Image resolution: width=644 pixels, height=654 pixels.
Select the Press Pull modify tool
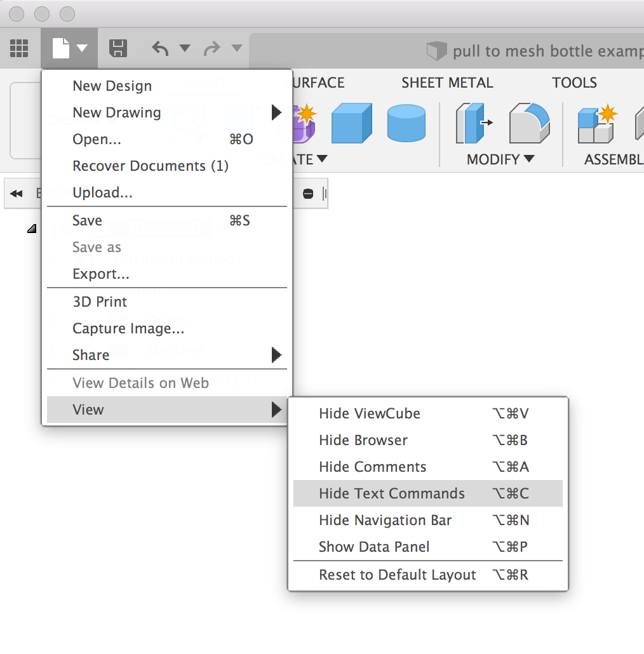[x=474, y=123]
